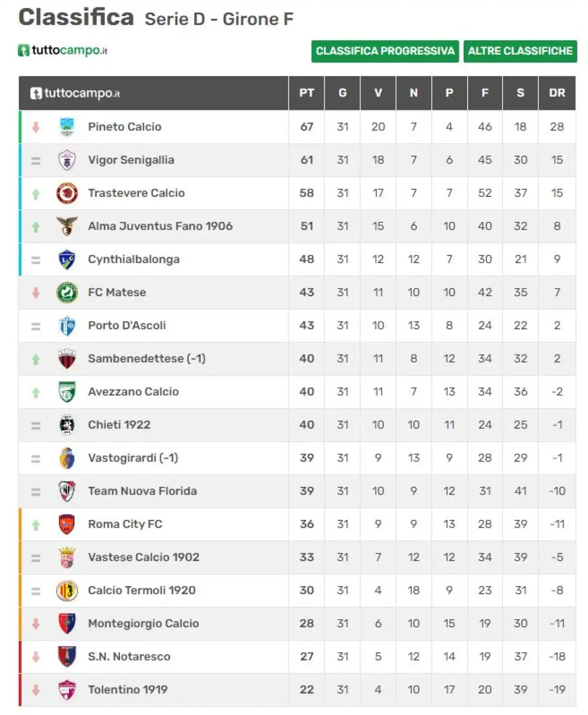The height and width of the screenshot is (715, 588).
Task: Open the Porto D'Ascoli team link
Action: [127, 326]
